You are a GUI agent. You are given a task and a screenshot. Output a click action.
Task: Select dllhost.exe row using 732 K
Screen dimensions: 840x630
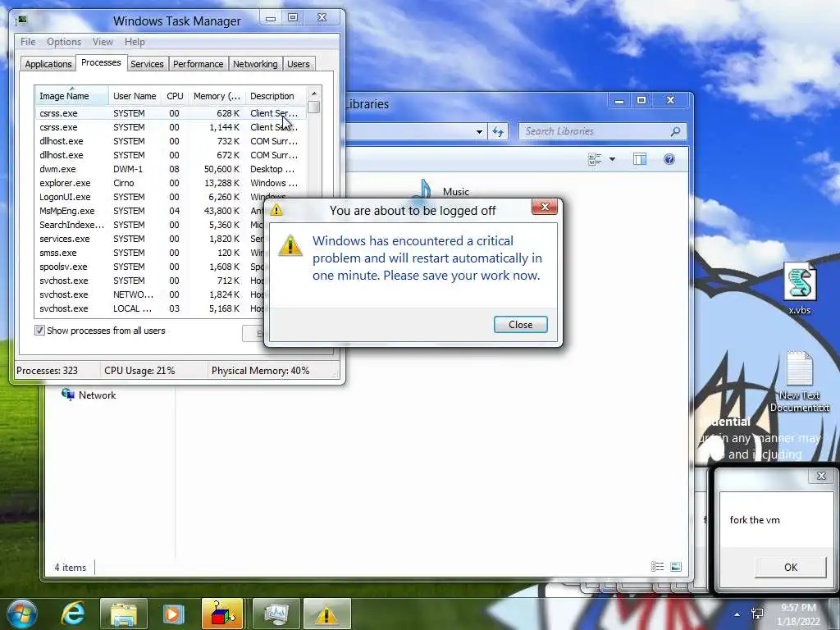(171, 141)
